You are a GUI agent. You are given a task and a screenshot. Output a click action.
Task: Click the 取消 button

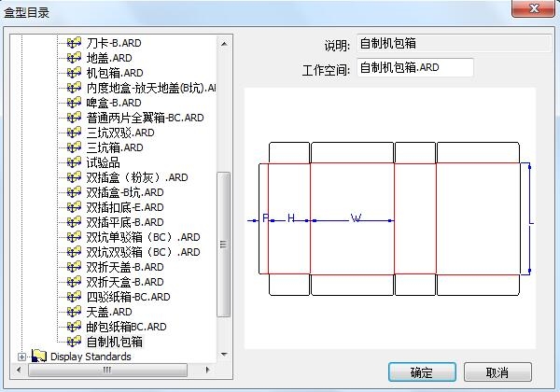click(x=497, y=372)
